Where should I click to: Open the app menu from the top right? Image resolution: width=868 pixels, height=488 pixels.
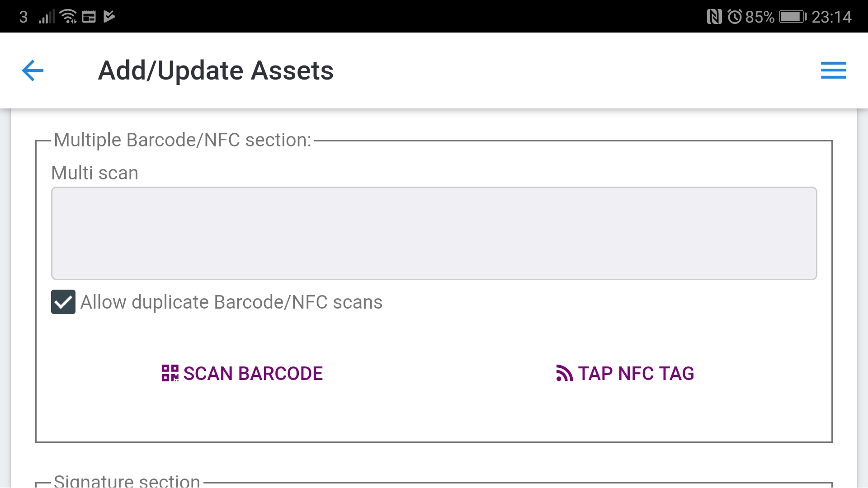tap(833, 70)
